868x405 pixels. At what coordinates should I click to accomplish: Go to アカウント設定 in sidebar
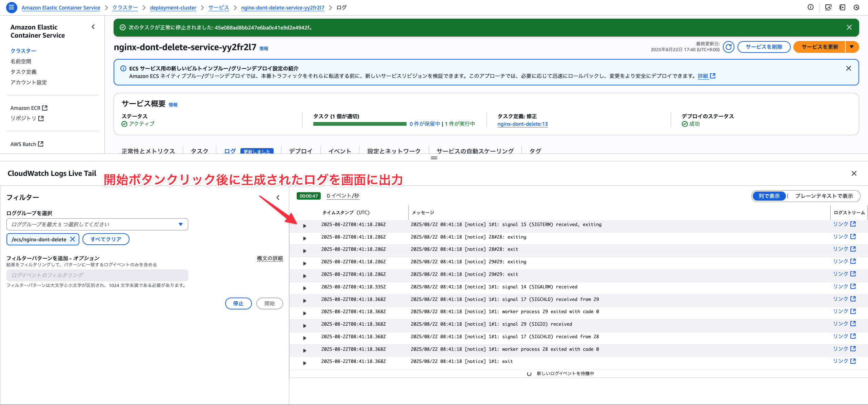(28, 82)
